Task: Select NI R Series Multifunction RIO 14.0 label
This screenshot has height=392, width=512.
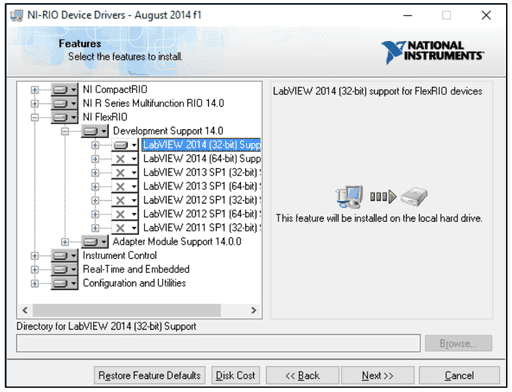Action: [153, 103]
